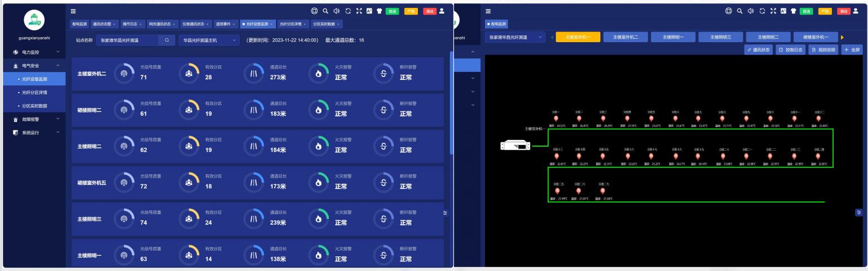Click the search magnifier in the station name field
Viewport: 868px width, 271px height.
[x=166, y=40]
